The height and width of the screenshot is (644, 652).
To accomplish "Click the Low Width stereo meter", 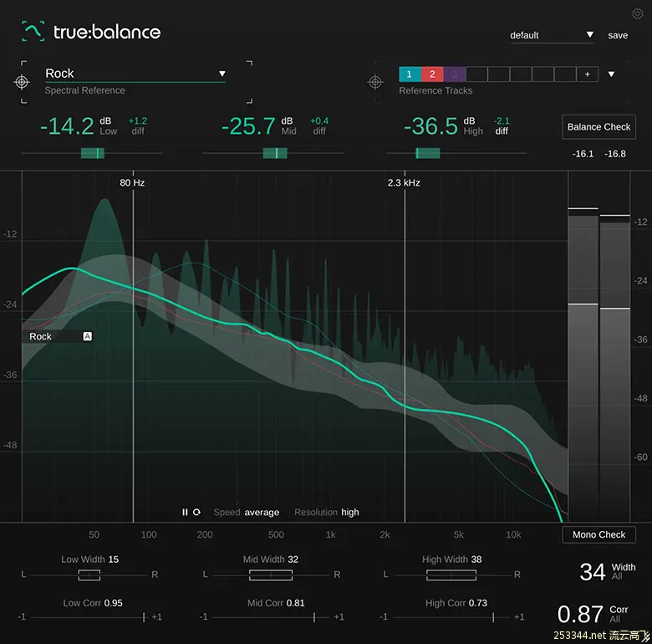I will (89, 575).
